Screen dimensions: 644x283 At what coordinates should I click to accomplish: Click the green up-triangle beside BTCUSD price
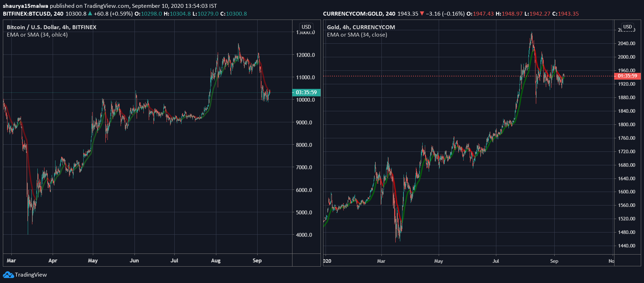[90, 14]
